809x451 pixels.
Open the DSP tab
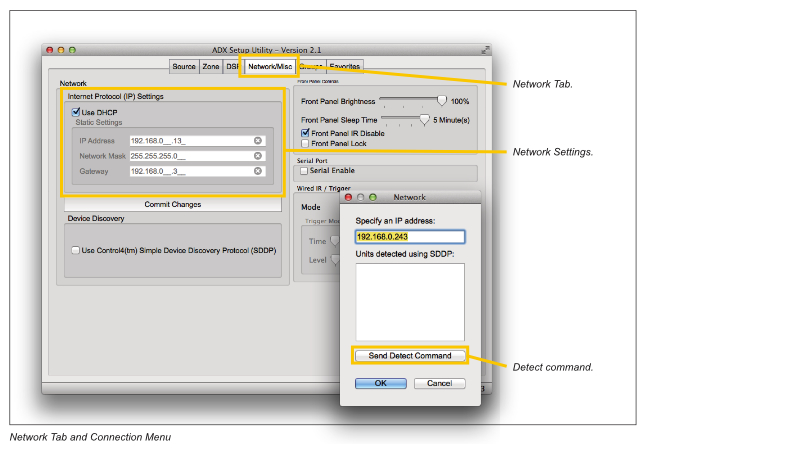(x=232, y=67)
